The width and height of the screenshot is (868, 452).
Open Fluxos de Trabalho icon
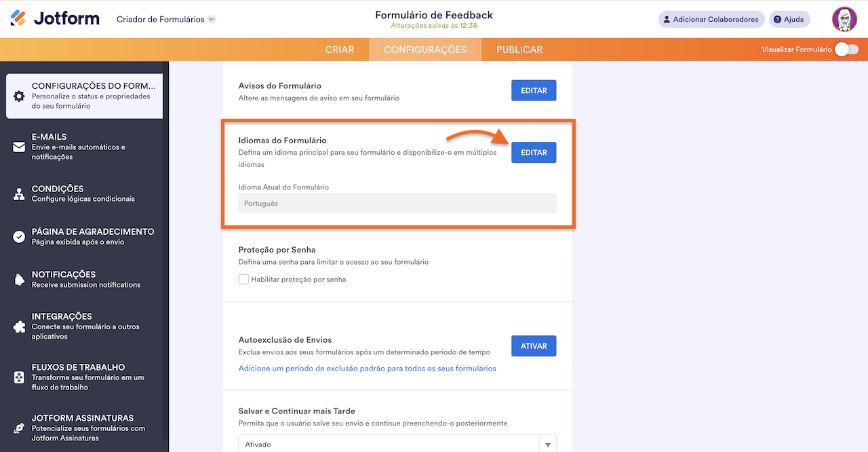pyautogui.click(x=19, y=377)
